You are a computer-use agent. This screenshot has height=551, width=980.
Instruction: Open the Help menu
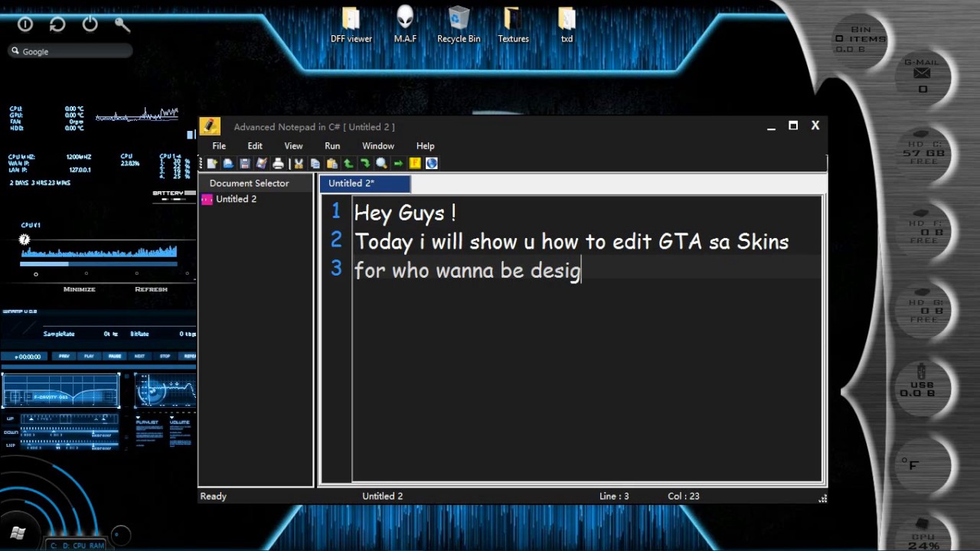(425, 145)
